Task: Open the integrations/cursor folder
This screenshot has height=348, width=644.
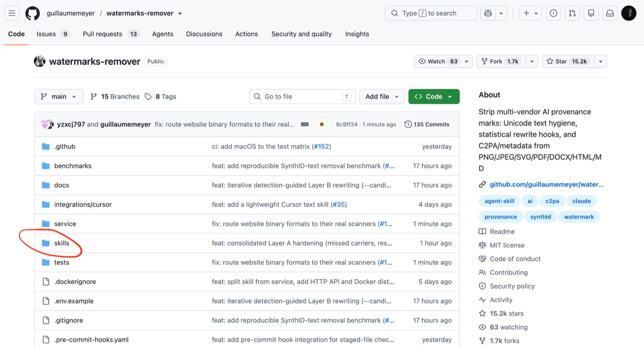Action: tap(83, 204)
